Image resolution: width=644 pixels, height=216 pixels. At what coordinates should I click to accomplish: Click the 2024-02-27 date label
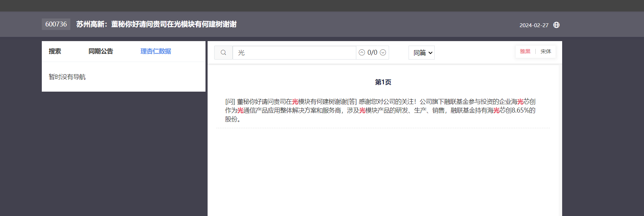534,25
